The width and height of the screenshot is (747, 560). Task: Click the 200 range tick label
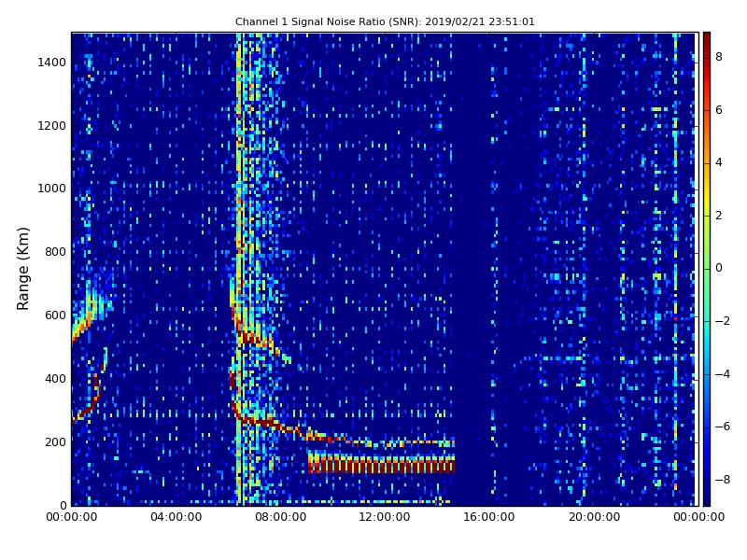coord(55,441)
